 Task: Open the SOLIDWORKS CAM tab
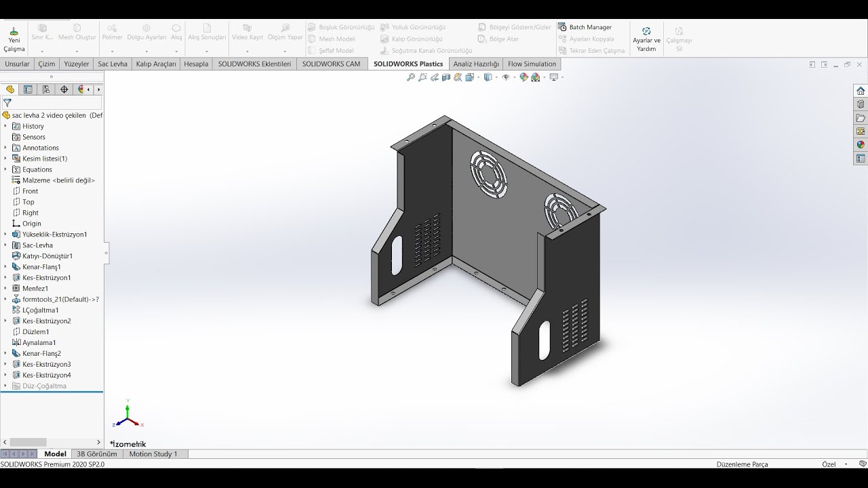pyautogui.click(x=331, y=64)
